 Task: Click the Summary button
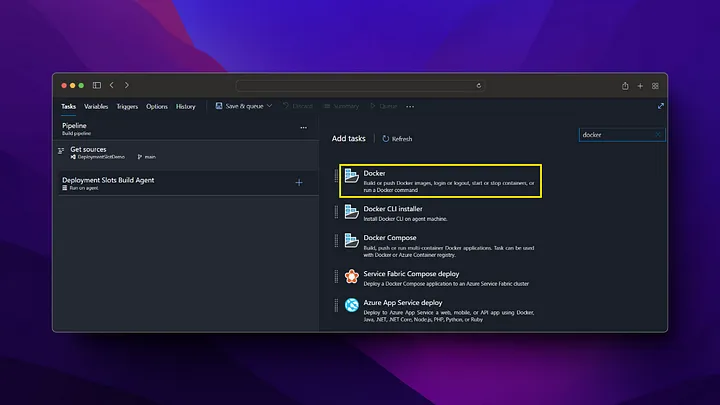tap(341, 106)
